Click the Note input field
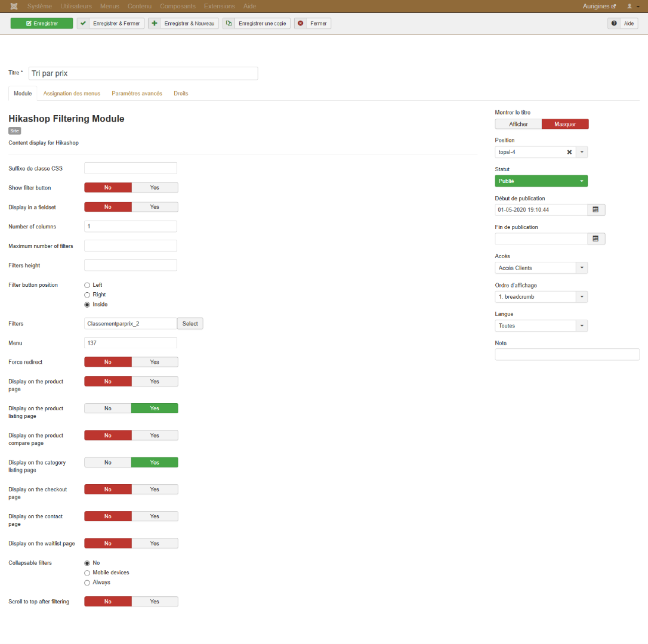This screenshot has width=648, height=644. 567,354
